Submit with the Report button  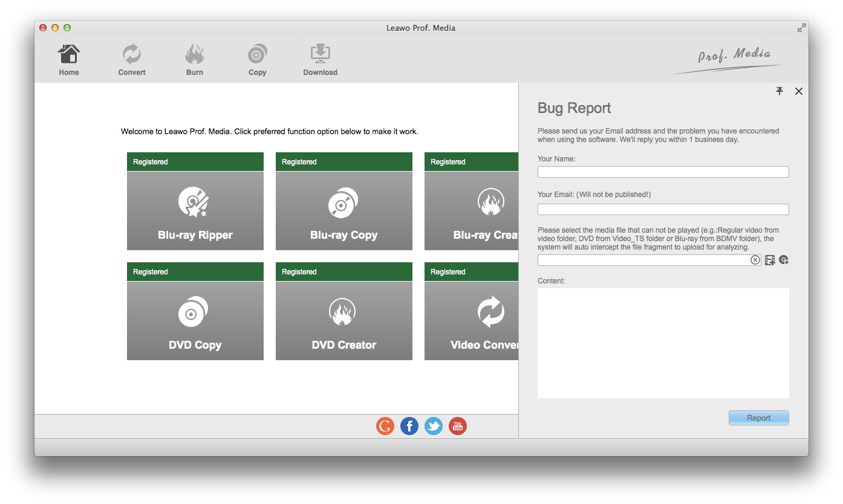pos(758,418)
